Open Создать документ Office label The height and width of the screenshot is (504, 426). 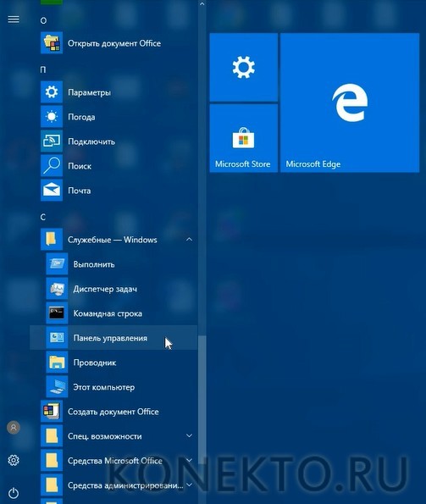(x=113, y=412)
